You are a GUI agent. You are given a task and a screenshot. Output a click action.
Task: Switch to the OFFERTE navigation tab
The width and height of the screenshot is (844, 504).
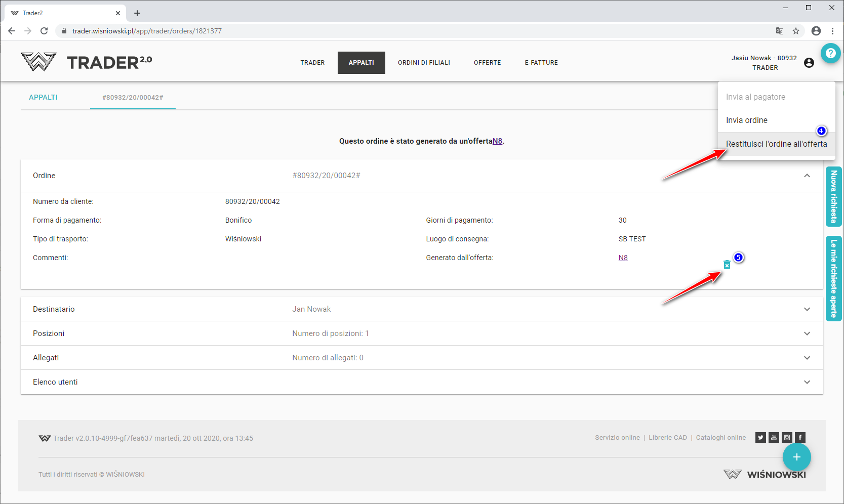[487, 63]
